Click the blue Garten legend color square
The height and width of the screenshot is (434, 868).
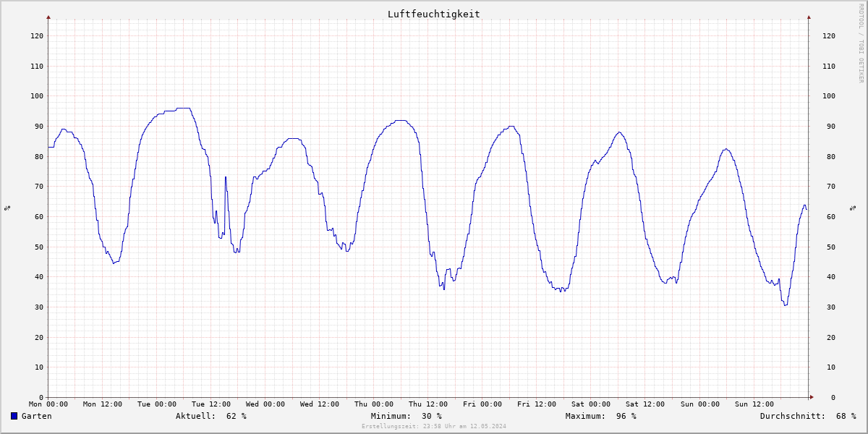click(14, 416)
